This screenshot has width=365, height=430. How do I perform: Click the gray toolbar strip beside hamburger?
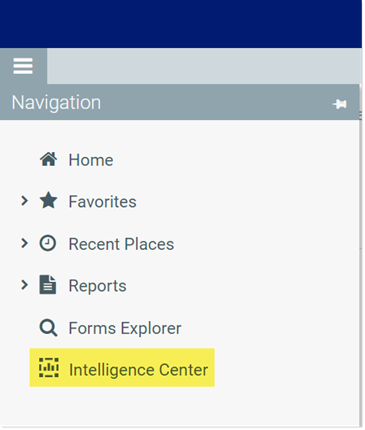pos(204,66)
